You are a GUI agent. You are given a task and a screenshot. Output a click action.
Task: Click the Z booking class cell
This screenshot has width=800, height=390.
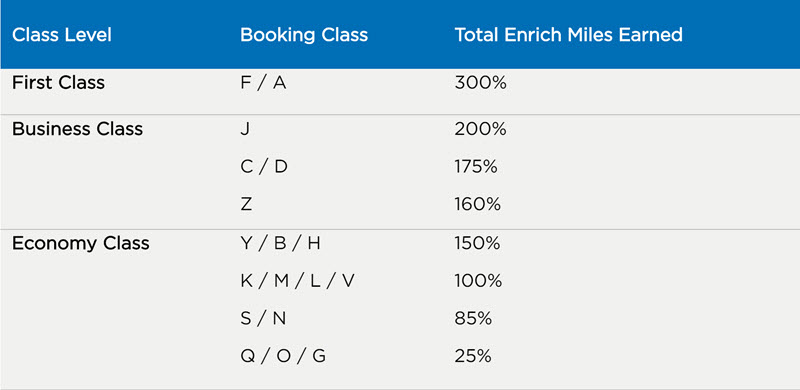pos(246,205)
